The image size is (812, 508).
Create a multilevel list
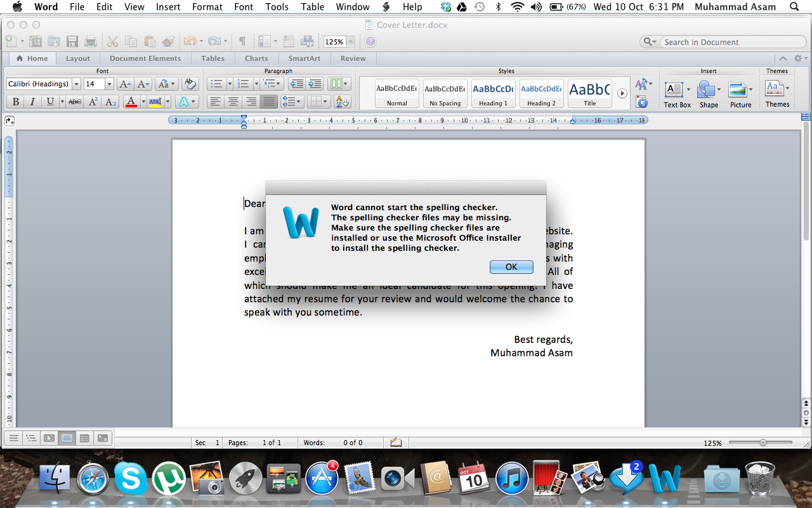[x=270, y=84]
